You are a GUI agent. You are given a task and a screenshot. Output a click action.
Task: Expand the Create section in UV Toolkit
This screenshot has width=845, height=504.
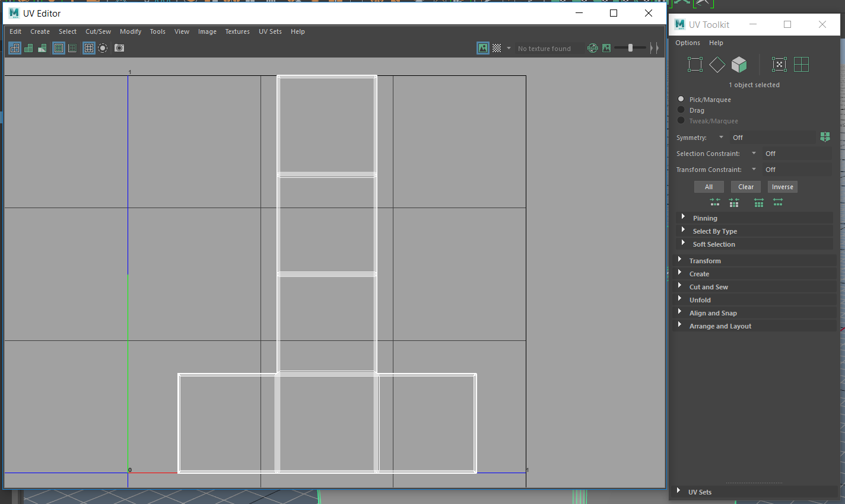[755, 273]
